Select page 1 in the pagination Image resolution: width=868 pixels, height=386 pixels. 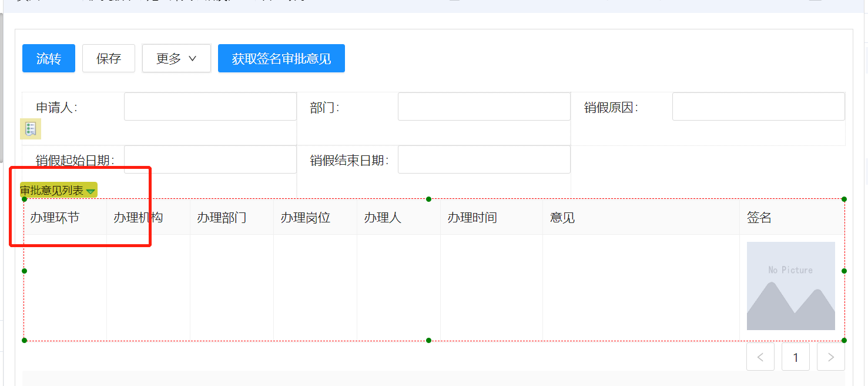pyautogui.click(x=796, y=357)
